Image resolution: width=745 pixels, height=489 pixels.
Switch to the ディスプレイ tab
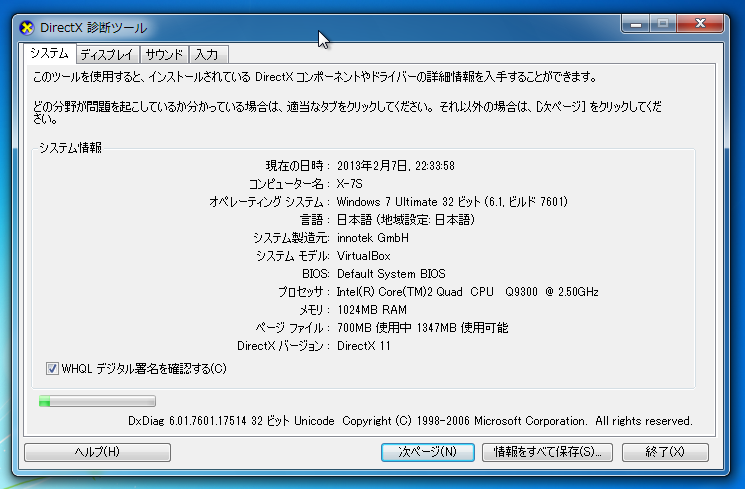108,54
